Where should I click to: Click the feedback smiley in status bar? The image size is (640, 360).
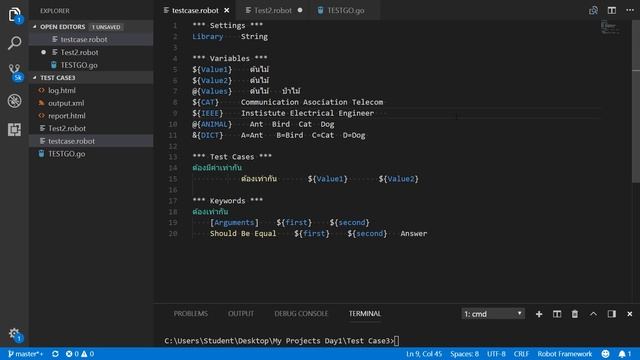(605, 354)
